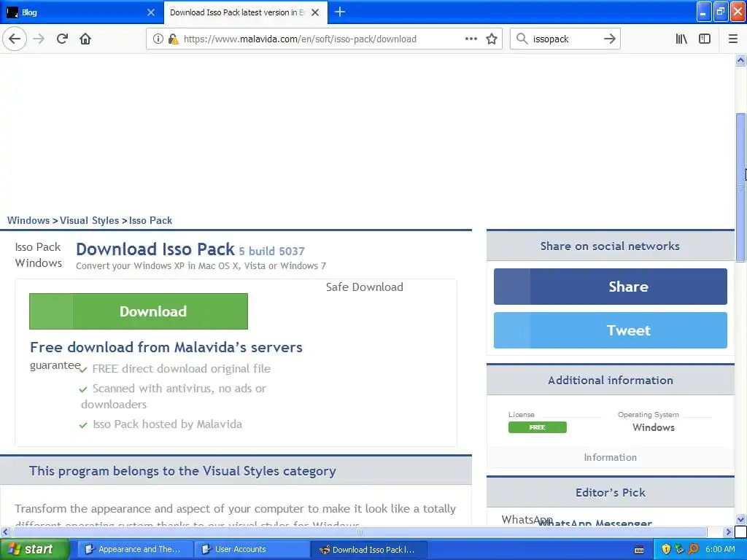This screenshot has height=560, width=747.
Task: Follow the Visual Styles breadcrumb link
Action: (89, 220)
